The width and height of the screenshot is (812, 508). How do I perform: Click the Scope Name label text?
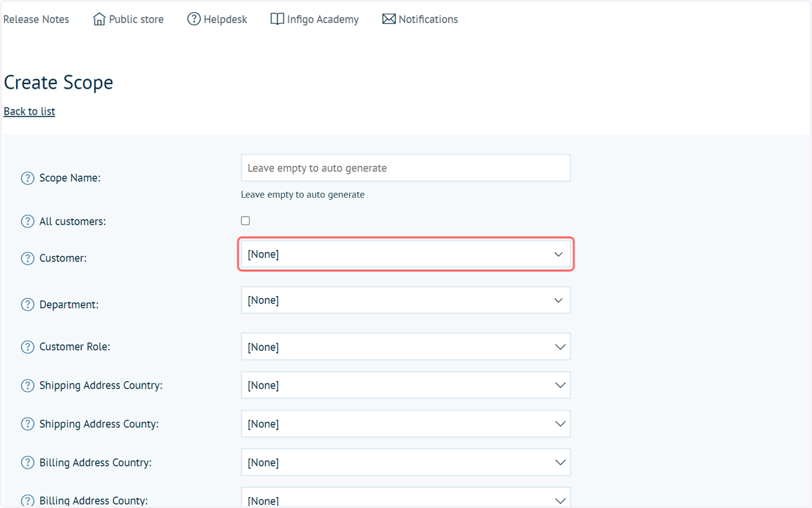tap(70, 178)
